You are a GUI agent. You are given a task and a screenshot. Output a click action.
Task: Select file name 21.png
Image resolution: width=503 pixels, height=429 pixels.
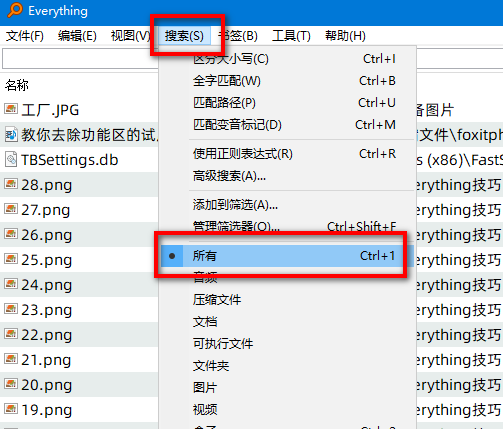(x=46, y=360)
